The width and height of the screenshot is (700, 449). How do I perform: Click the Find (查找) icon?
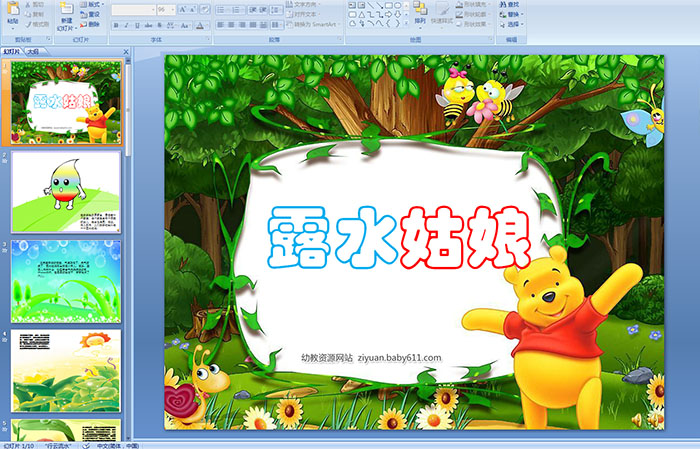coord(509,4)
